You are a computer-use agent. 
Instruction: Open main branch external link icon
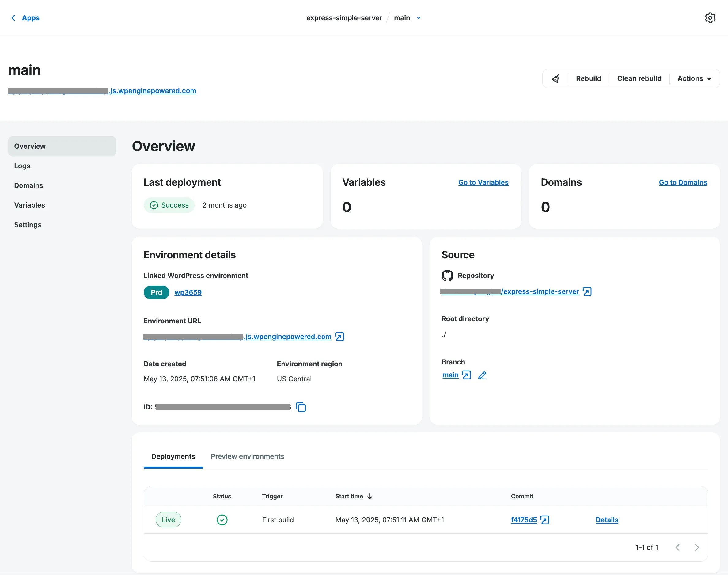[466, 375]
